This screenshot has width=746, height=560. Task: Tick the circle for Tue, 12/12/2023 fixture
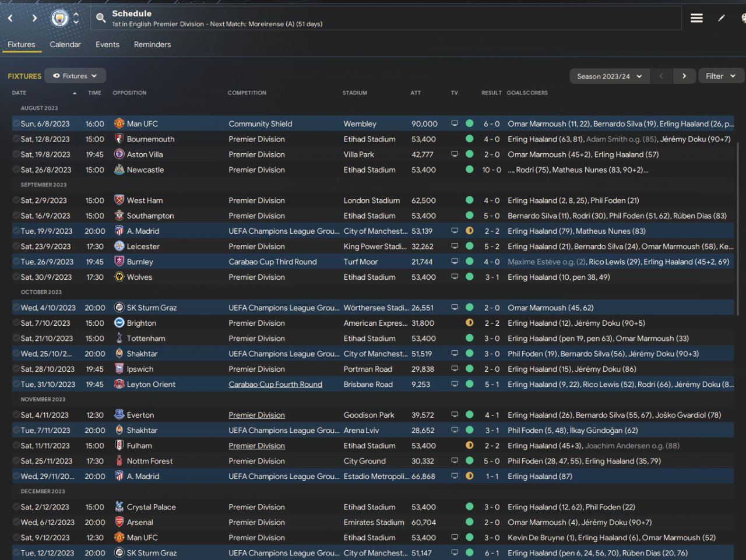(16, 553)
